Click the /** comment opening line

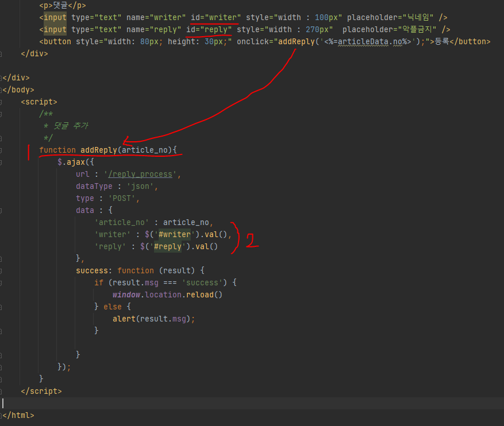click(46, 114)
